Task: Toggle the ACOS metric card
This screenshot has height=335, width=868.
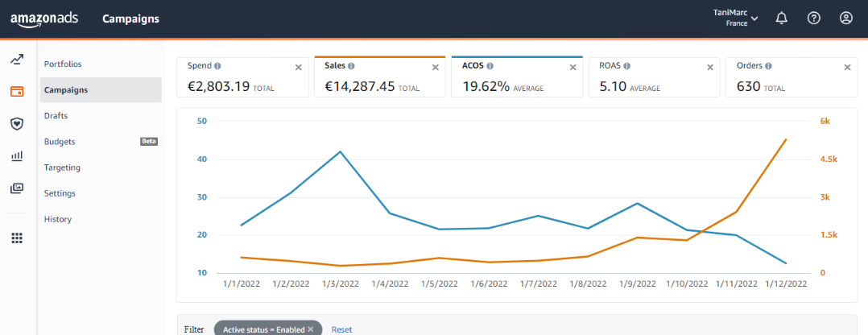Action: [x=517, y=77]
